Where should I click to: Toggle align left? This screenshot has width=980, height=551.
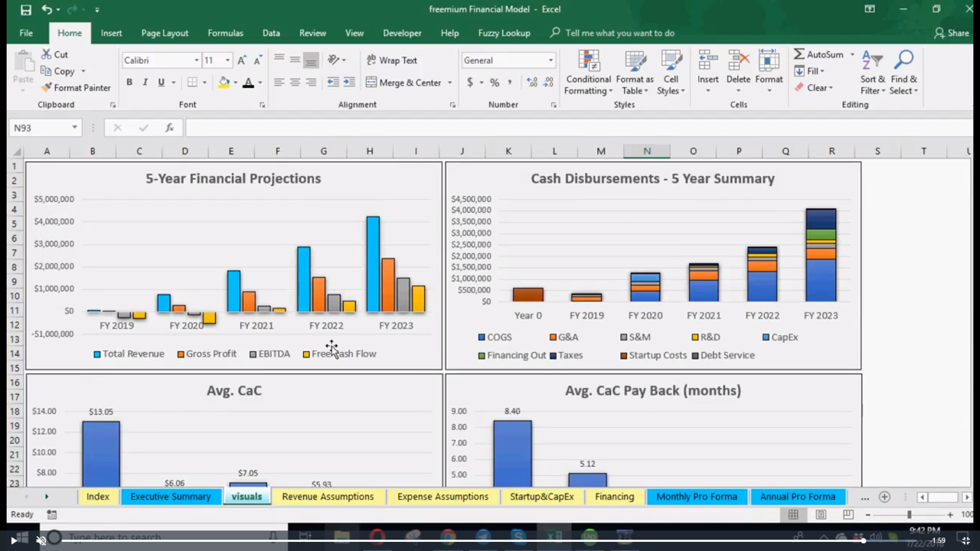coord(279,83)
